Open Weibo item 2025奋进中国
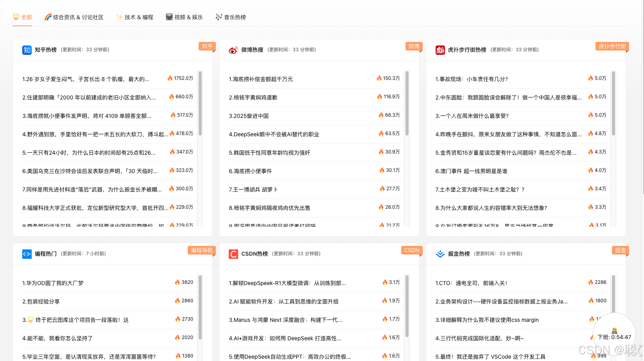644x361 pixels. click(249, 116)
